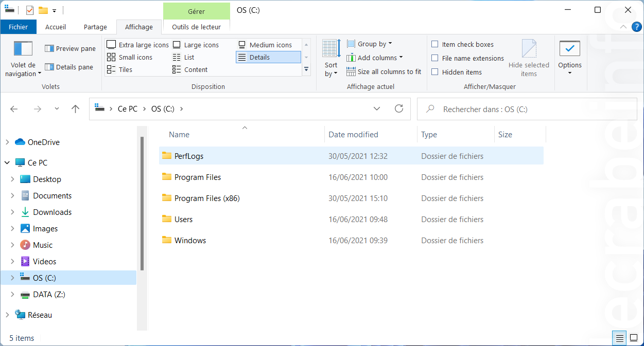Image resolution: width=644 pixels, height=346 pixels.
Task: Select the PerfLogs folder
Action: [351, 156]
